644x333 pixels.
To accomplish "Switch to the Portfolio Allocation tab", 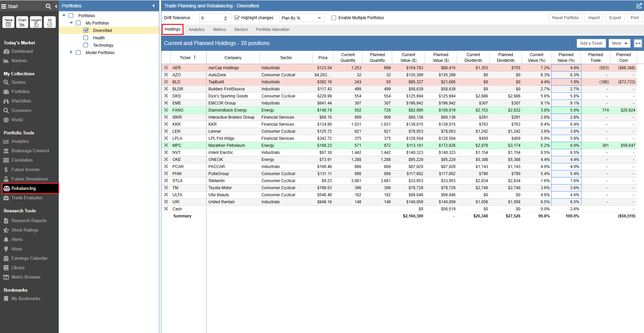I will 272,30.
